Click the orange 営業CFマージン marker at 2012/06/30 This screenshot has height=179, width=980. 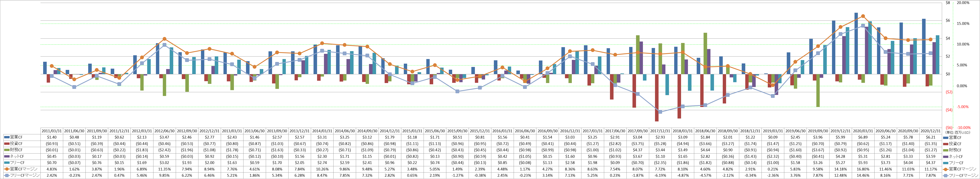point(164,39)
